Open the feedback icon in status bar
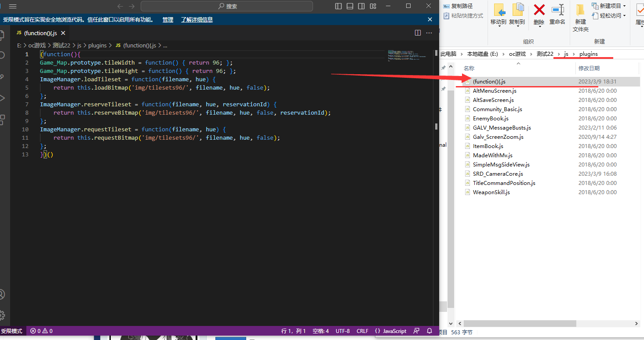Viewport: 644px width, 340px height. [x=417, y=331]
